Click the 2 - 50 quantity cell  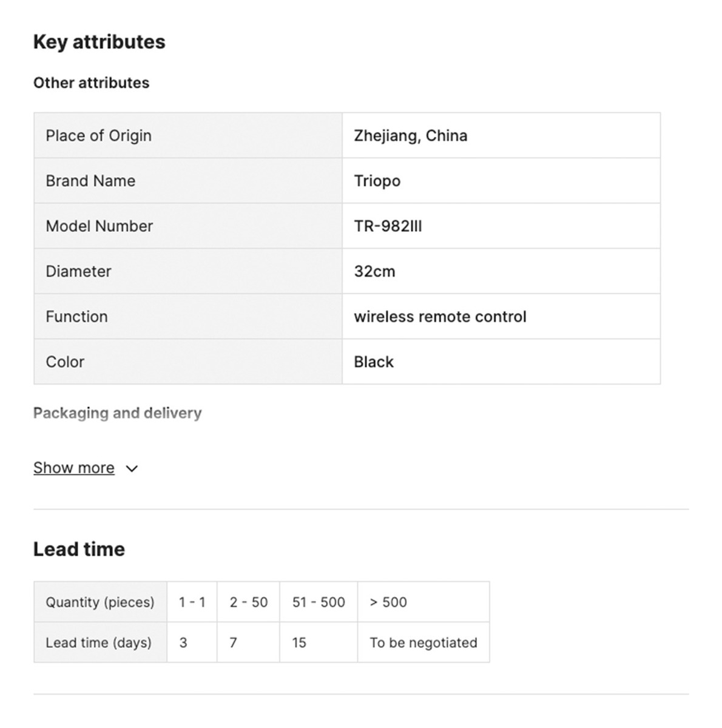(248, 602)
